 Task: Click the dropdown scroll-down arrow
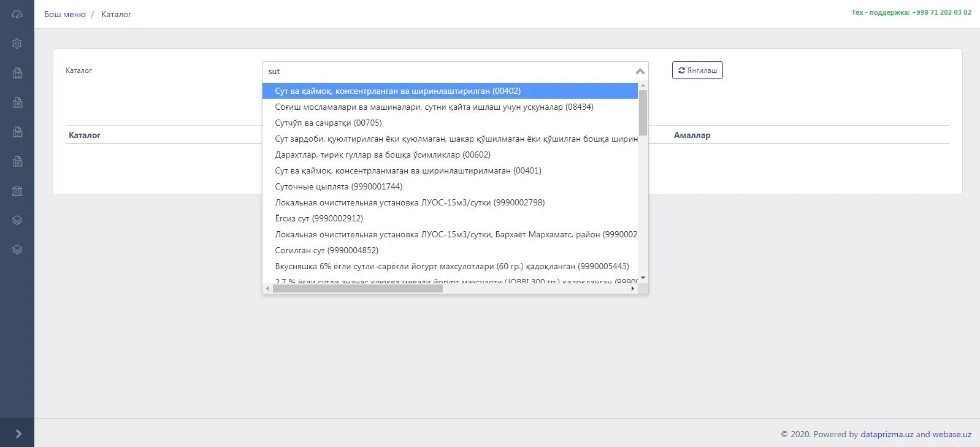643,278
